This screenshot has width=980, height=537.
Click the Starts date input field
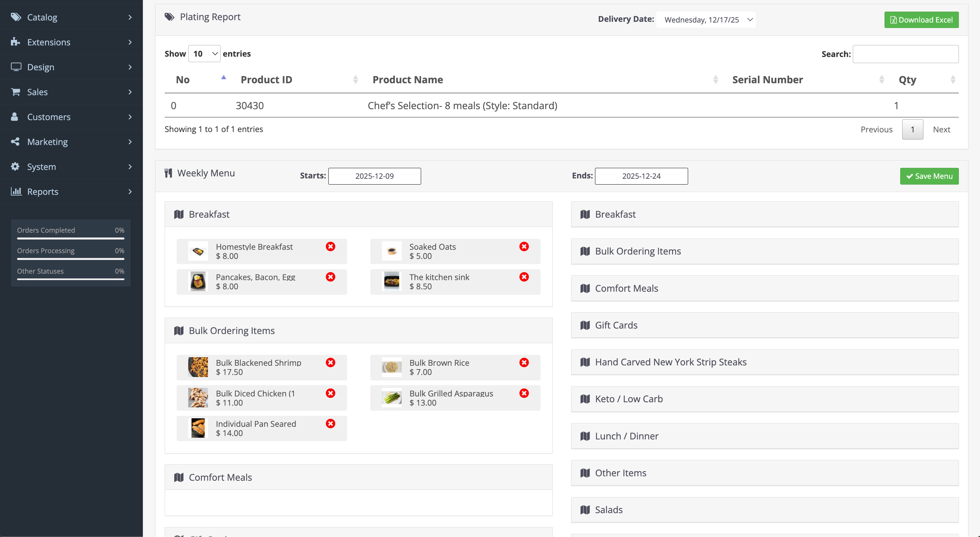pyautogui.click(x=374, y=176)
